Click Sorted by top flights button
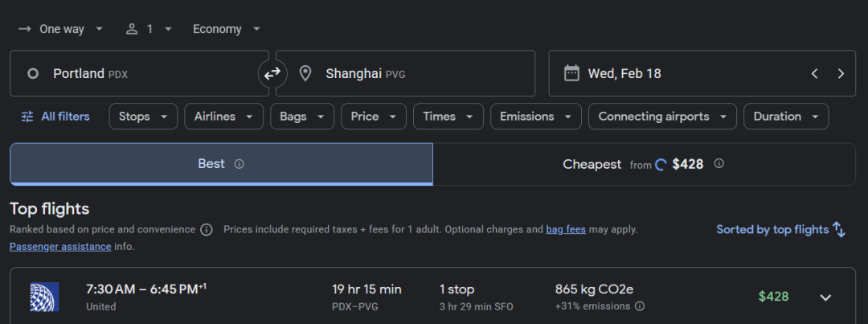The image size is (868, 324). pos(780,230)
